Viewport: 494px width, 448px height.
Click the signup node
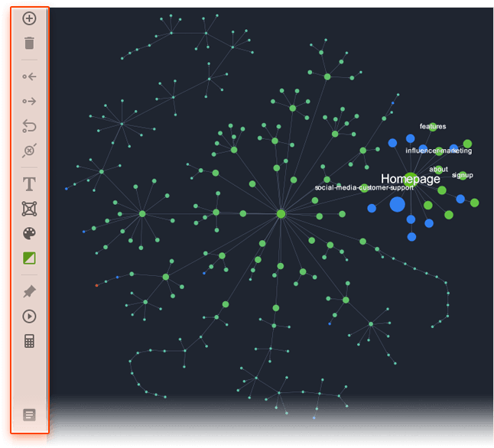point(463,175)
